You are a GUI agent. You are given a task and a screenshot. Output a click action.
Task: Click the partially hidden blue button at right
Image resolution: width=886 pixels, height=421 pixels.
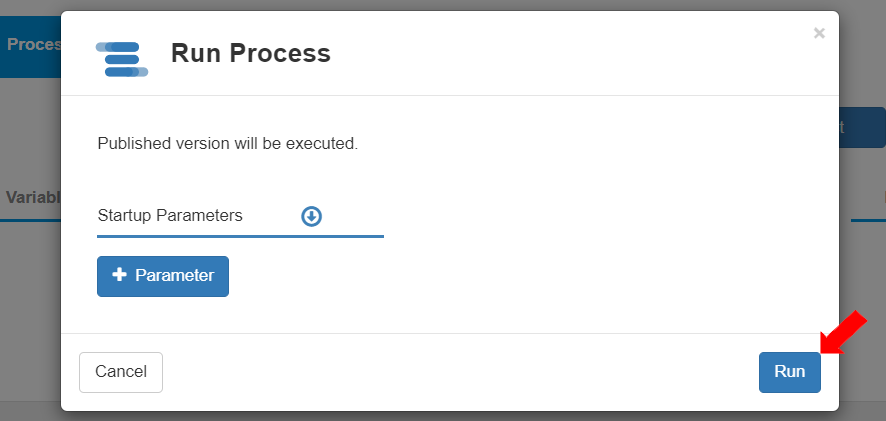(862, 127)
